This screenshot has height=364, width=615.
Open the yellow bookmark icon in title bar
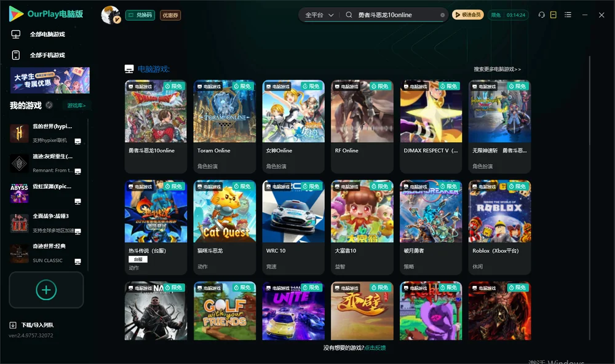pyautogui.click(x=553, y=15)
